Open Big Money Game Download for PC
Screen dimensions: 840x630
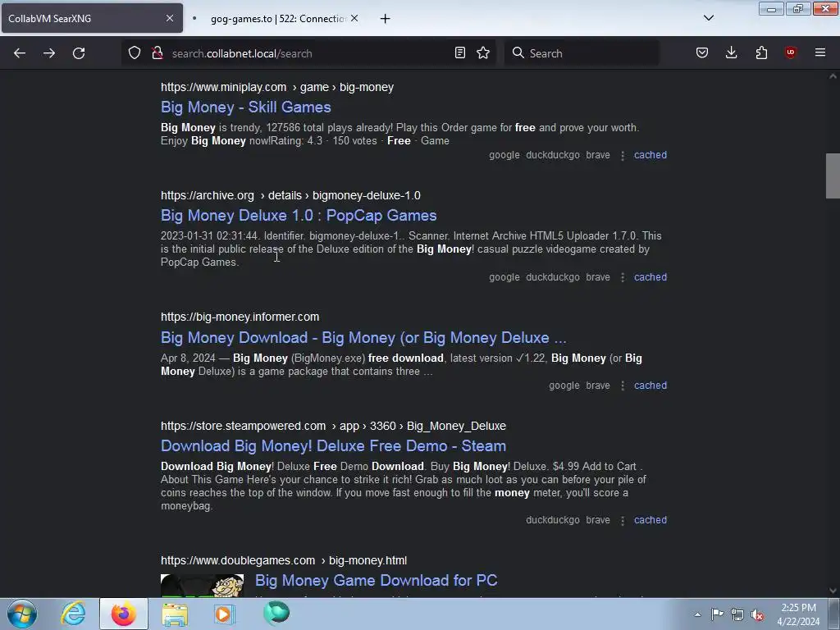[x=376, y=580]
